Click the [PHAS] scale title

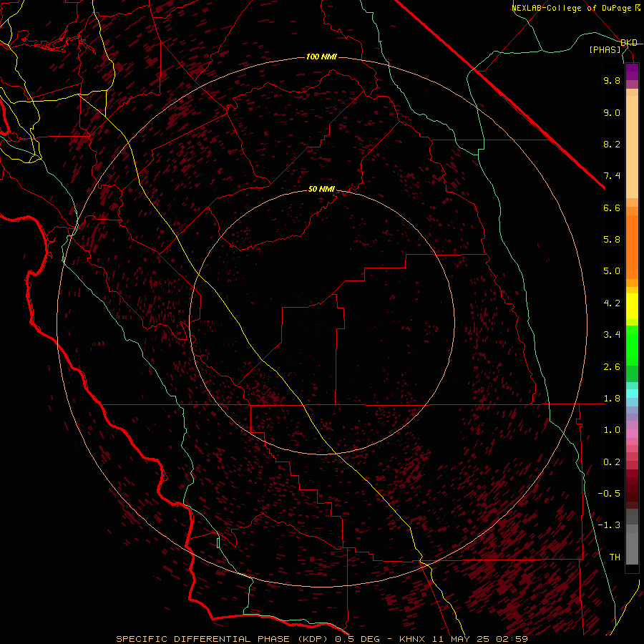(x=605, y=50)
